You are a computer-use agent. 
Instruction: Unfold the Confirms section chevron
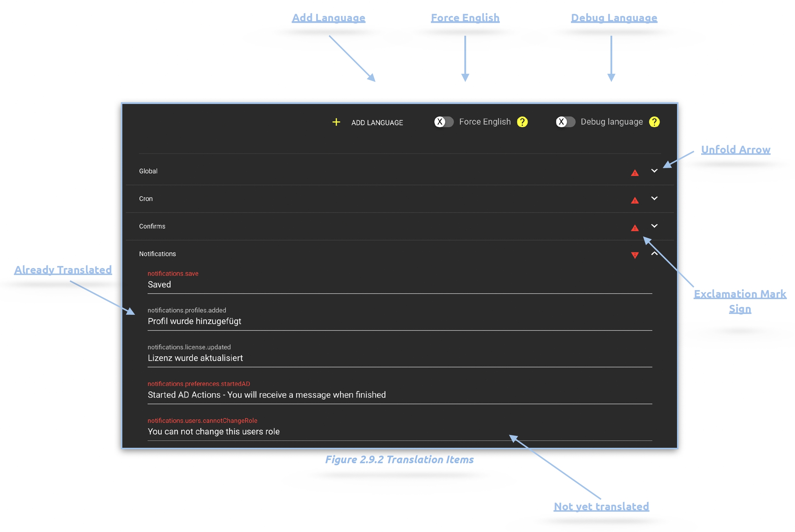(x=654, y=226)
